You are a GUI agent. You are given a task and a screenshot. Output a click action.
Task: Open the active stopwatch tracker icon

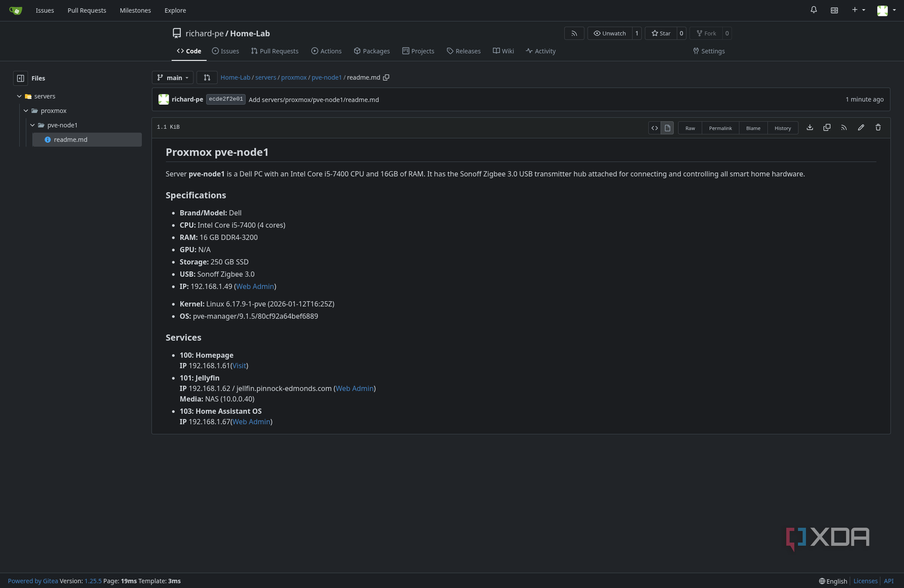click(834, 10)
